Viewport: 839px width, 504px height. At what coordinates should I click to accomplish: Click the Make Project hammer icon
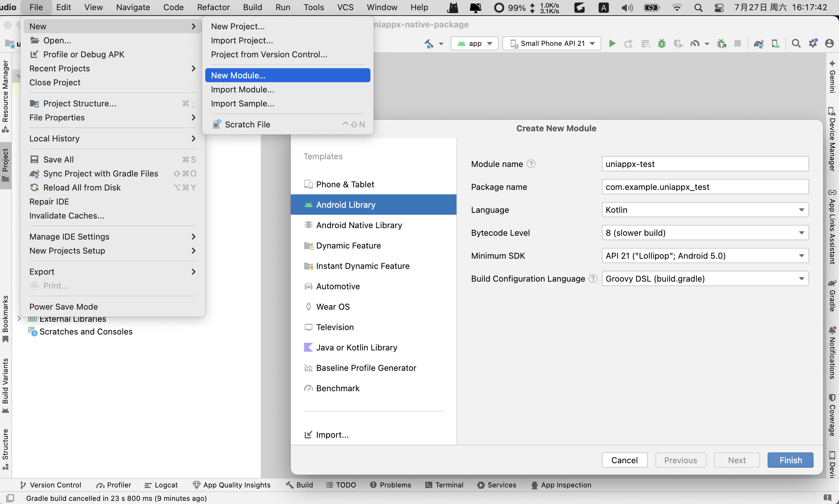pyautogui.click(x=429, y=43)
